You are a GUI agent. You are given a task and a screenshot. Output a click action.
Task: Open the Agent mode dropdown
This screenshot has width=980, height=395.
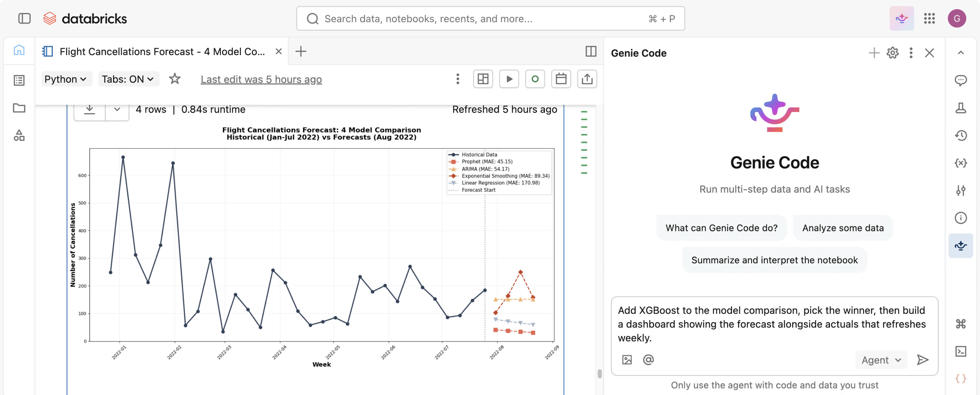pyautogui.click(x=881, y=360)
